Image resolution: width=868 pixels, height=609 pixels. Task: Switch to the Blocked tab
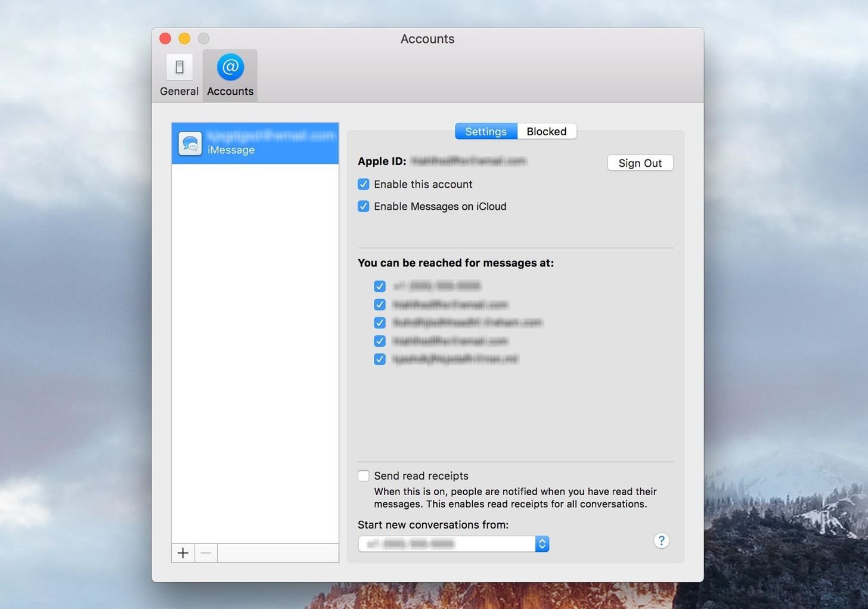(545, 131)
